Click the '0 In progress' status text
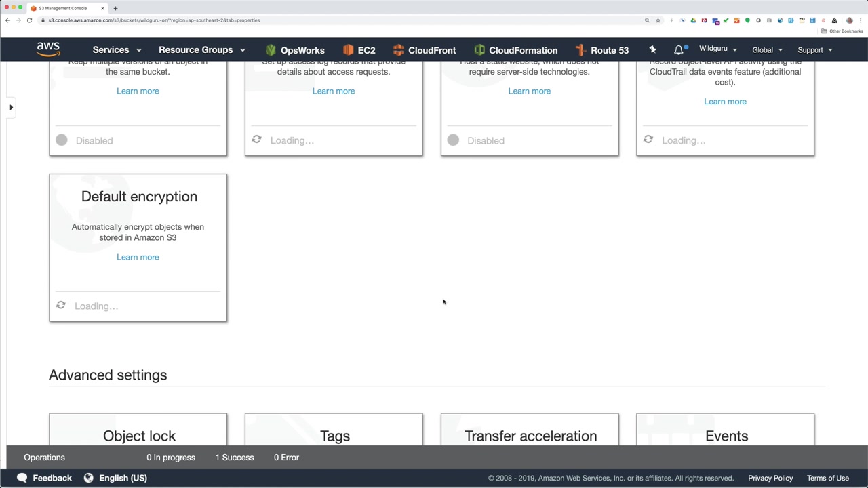 pos(171,457)
